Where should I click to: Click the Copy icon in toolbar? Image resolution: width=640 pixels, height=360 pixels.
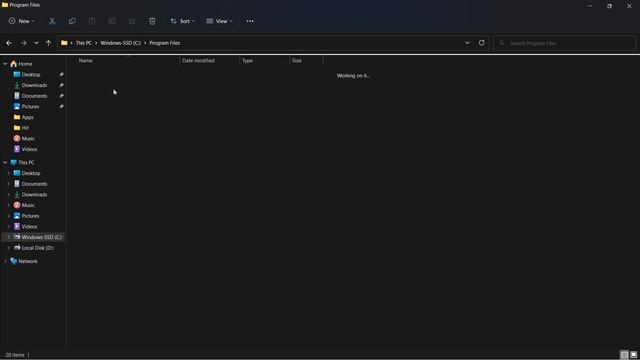[72, 21]
